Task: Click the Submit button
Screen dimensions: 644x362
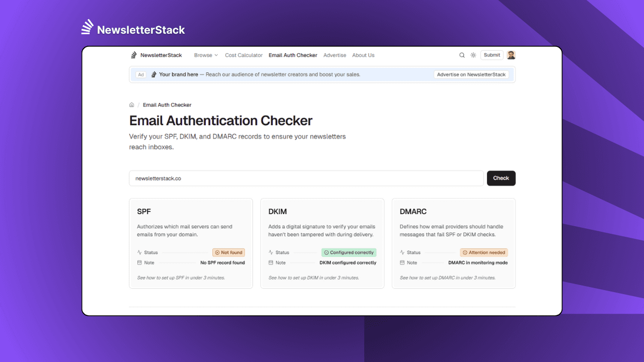Action: tap(492, 55)
